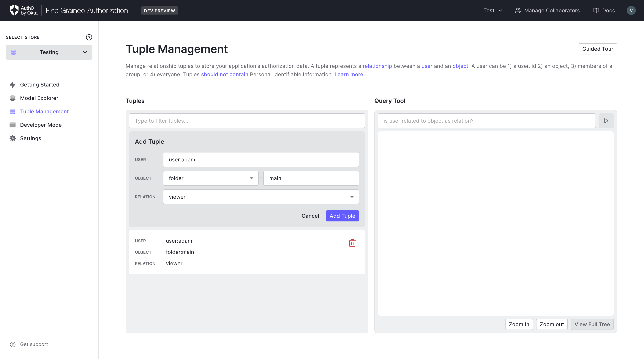Image resolution: width=644 pixels, height=359 pixels.
Task: Open the Select Store help icon
Action: pyautogui.click(x=89, y=37)
